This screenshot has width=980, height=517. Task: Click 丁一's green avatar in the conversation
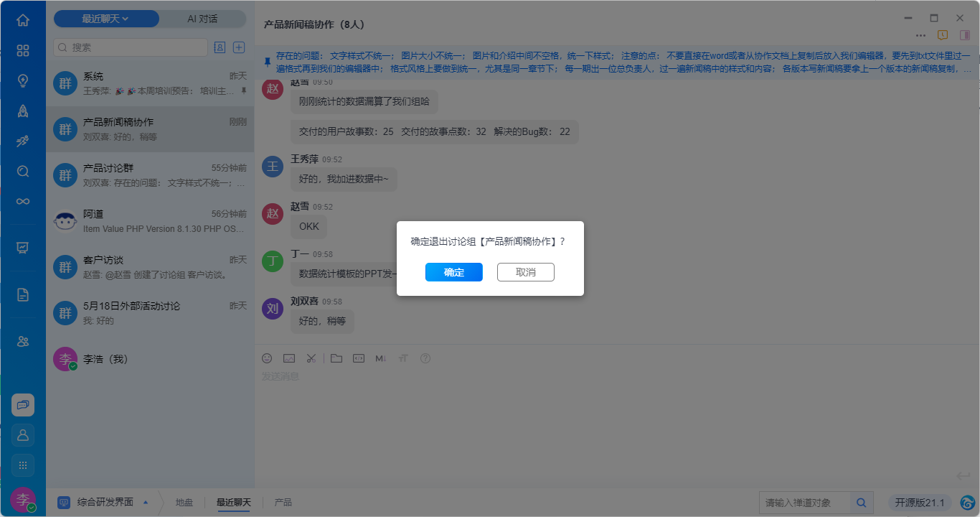[x=273, y=261]
